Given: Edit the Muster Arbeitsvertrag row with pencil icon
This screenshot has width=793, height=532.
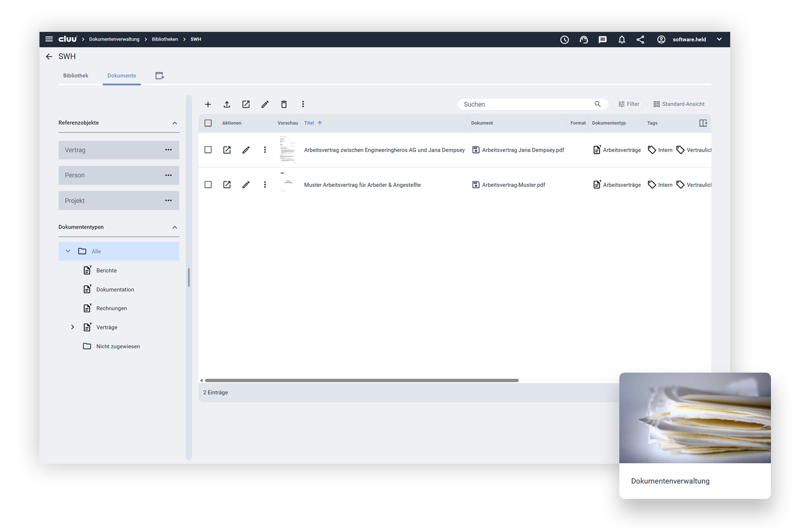Looking at the screenshot, I should coord(246,185).
